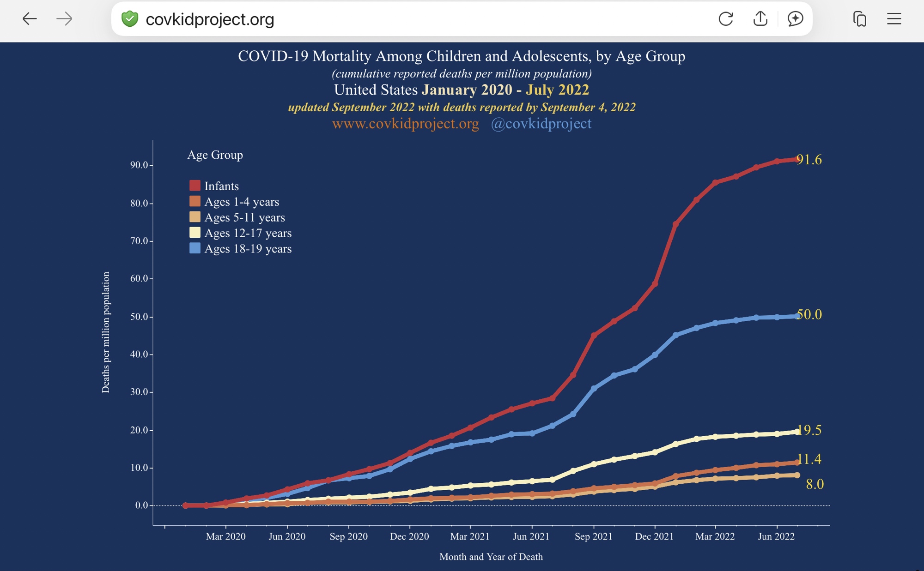Open the share icon in address bar
The width and height of the screenshot is (924, 571).
pyautogui.click(x=760, y=19)
